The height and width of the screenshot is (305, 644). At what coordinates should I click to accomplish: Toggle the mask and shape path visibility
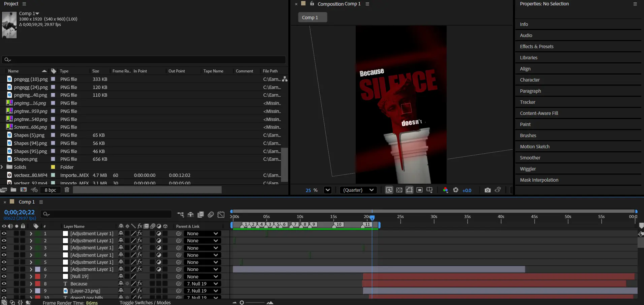[409, 190]
